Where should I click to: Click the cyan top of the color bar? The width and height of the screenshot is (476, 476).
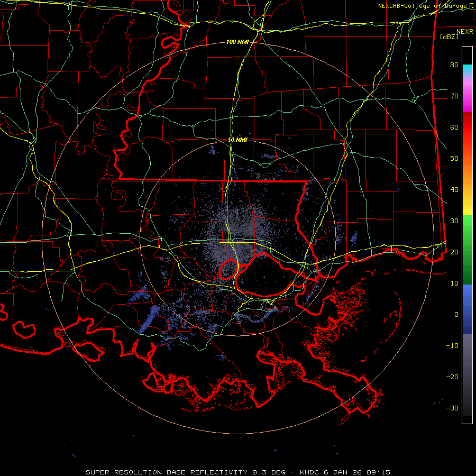(x=467, y=68)
